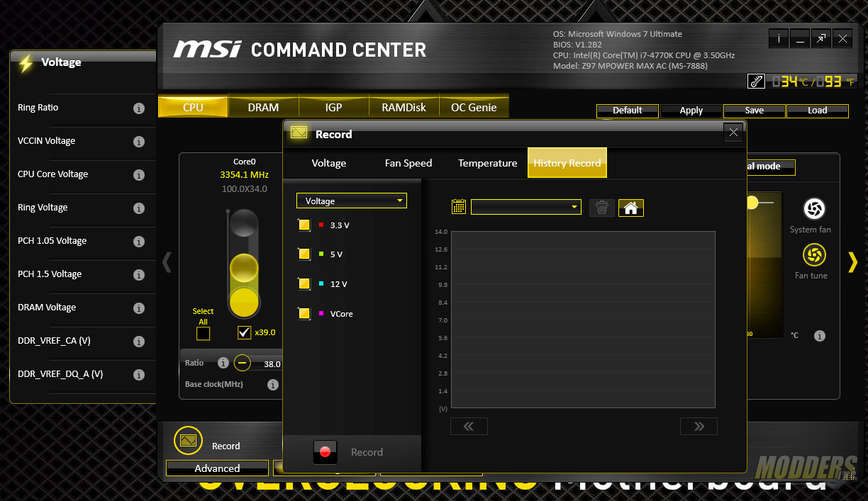Viewport: 868px width, 501px height.
Task: Uncheck the x39.0 core checkbox
Action: 245,332
